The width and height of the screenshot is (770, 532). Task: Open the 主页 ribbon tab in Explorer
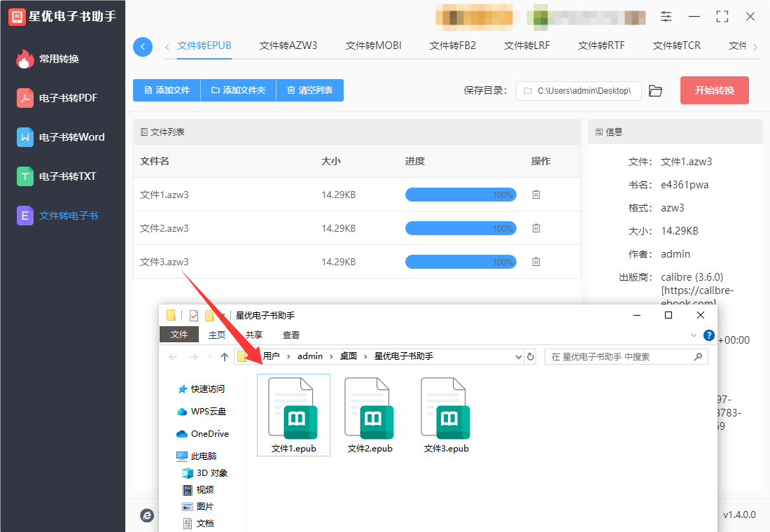(217, 335)
